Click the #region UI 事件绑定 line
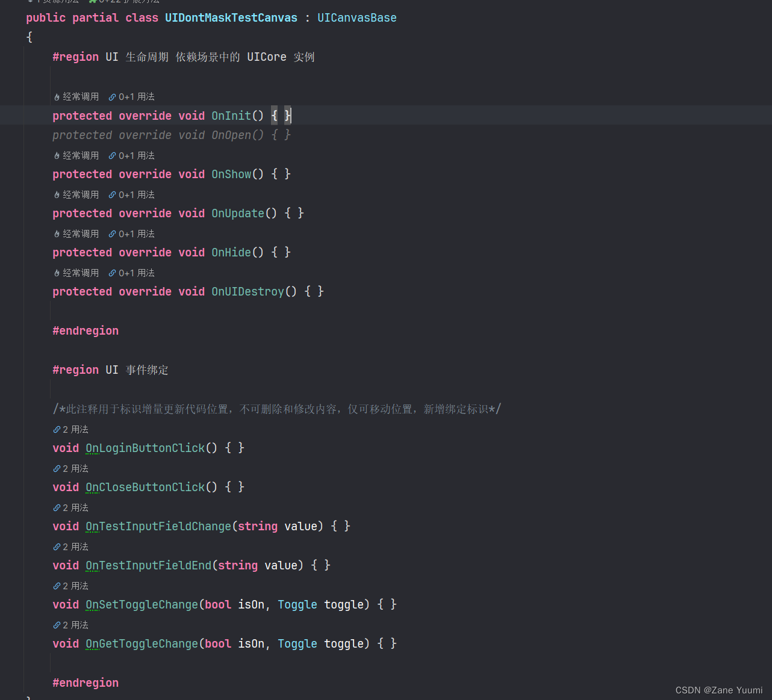This screenshot has width=772, height=700. (110, 370)
